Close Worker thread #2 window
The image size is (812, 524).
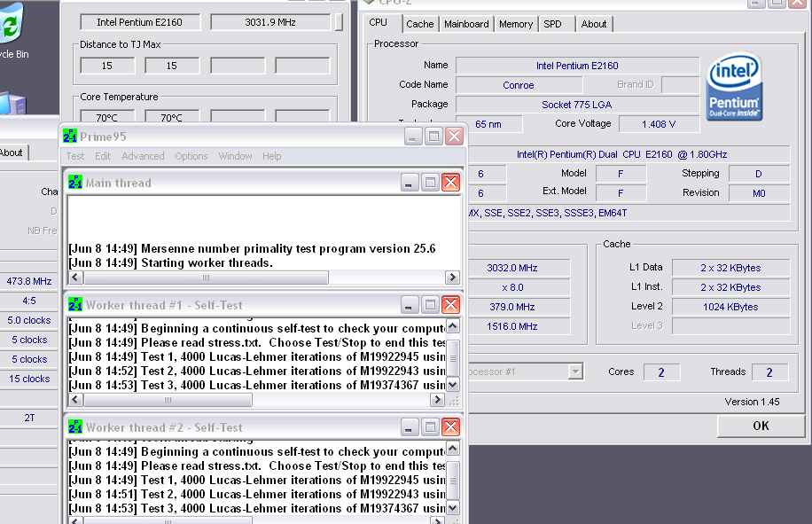tap(450, 427)
